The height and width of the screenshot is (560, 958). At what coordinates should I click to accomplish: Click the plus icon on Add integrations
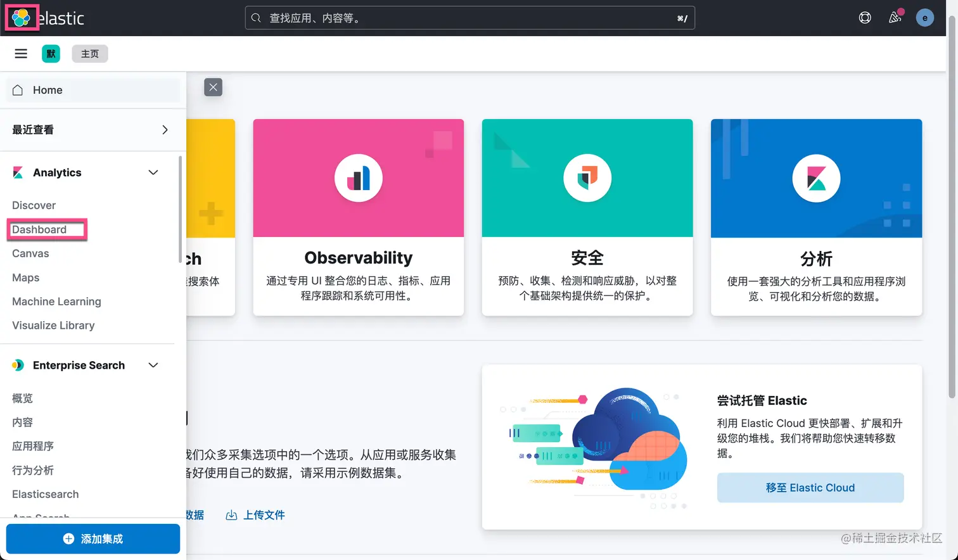point(68,538)
